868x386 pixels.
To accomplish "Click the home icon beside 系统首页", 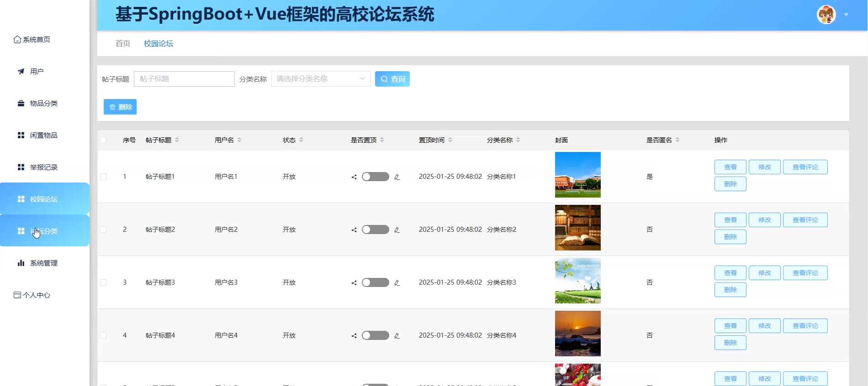I will point(17,40).
